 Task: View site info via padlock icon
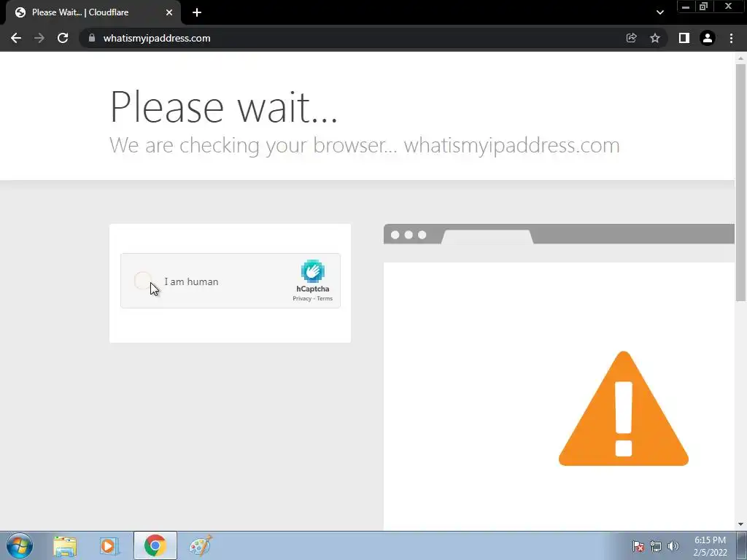tap(92, 38)
